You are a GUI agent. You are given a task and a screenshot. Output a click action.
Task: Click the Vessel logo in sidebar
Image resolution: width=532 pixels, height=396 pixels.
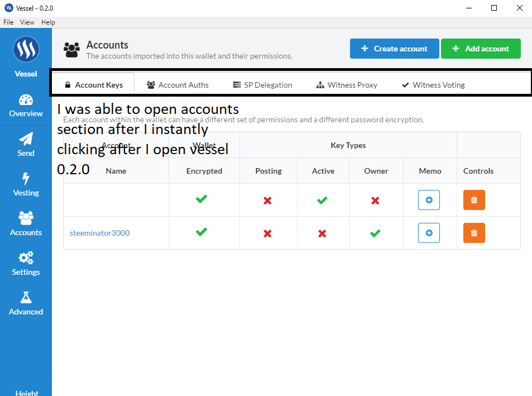(x=26, y=50)
